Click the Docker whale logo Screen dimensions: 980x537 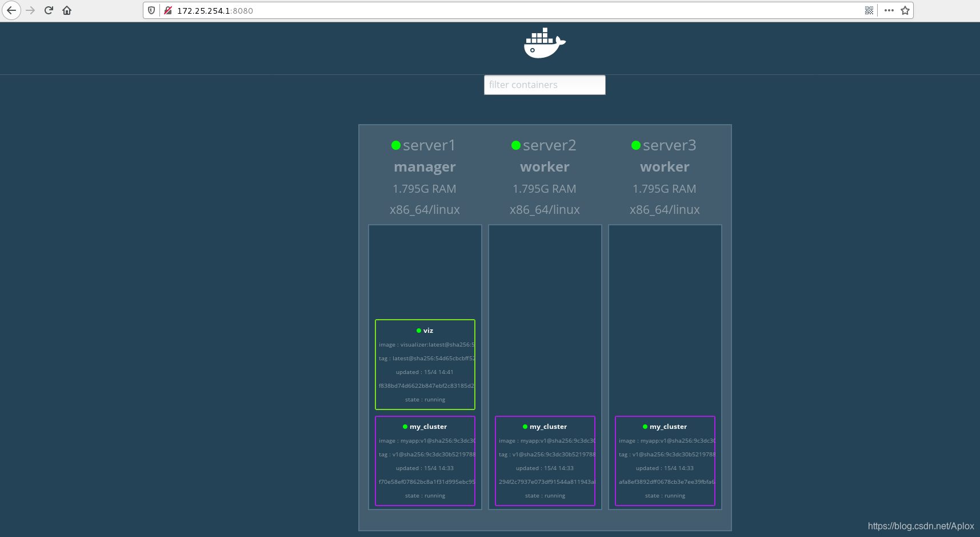pyautogui.click(x=545, y=43)
